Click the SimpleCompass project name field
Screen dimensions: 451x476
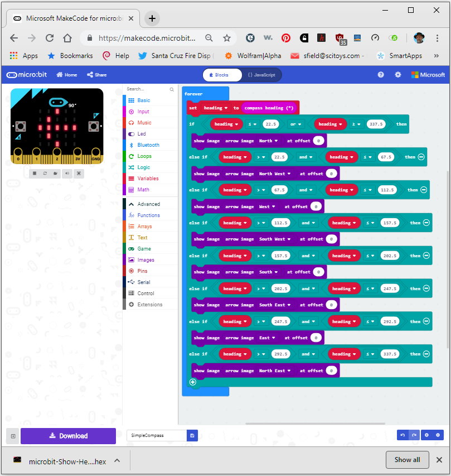156,435
